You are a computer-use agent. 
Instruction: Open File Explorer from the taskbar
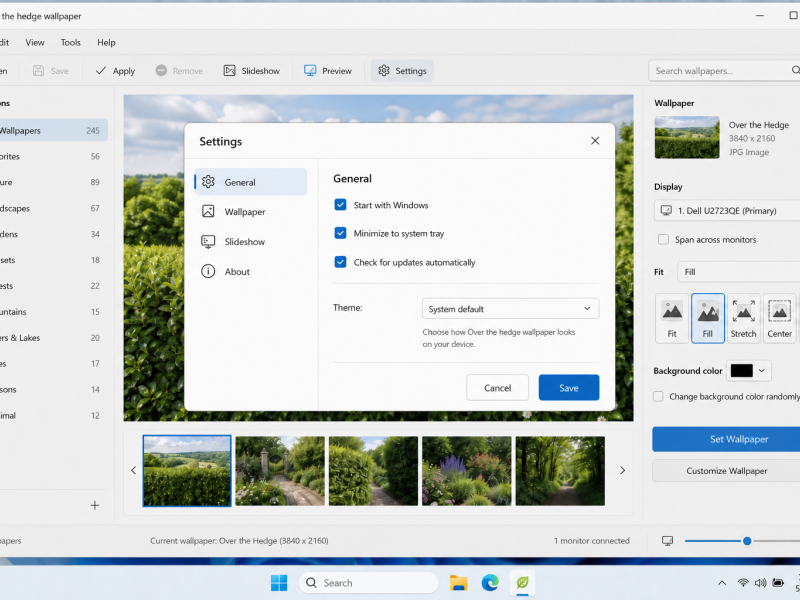pyautogui.click(x=458, y=583)
